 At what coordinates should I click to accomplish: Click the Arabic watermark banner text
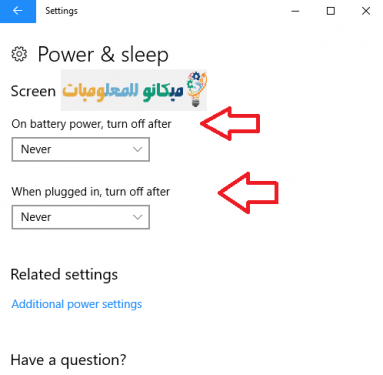pos(123,92)
